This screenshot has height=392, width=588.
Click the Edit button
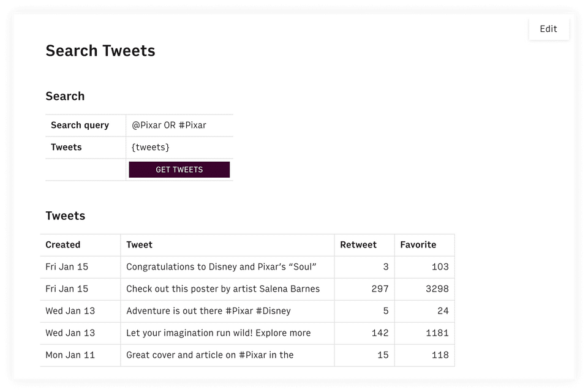548,29
